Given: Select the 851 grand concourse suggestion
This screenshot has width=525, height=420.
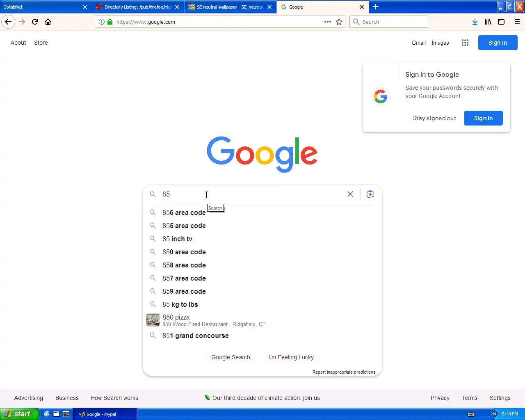Looking at the screenshot, I should [x=262, y=336].
